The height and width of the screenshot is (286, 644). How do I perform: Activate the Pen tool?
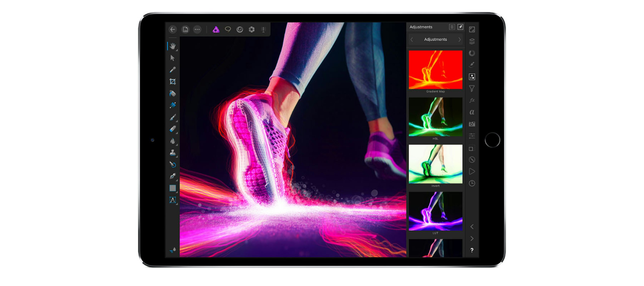173,176
